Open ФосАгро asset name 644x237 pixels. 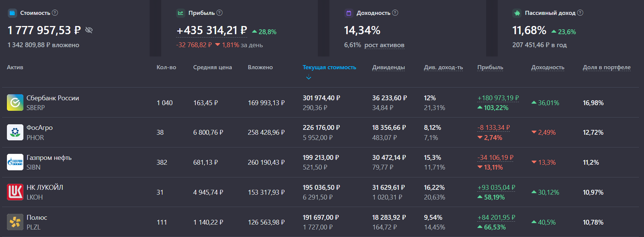(x=39, y=128)
